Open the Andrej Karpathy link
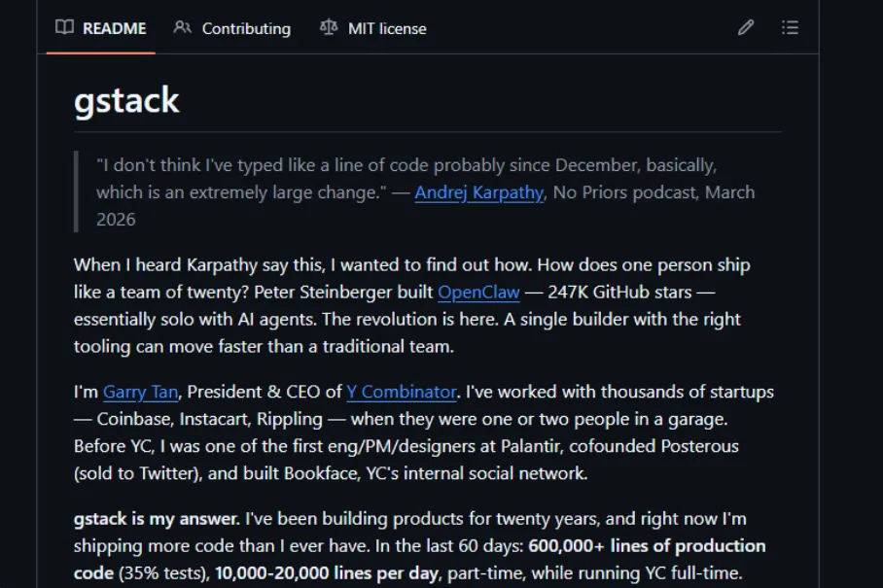Image resolution: width=883 pixels, height=588 pixels. 477,192
